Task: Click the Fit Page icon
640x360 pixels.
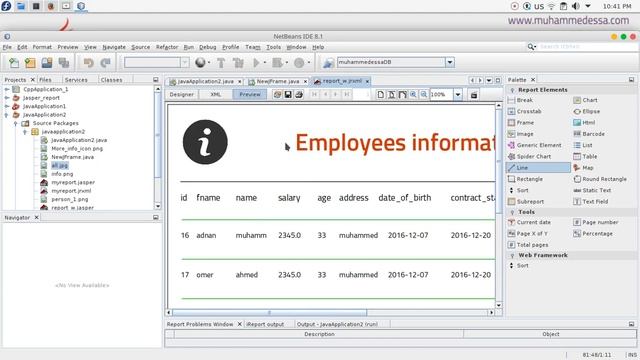Action: [391, 95]
